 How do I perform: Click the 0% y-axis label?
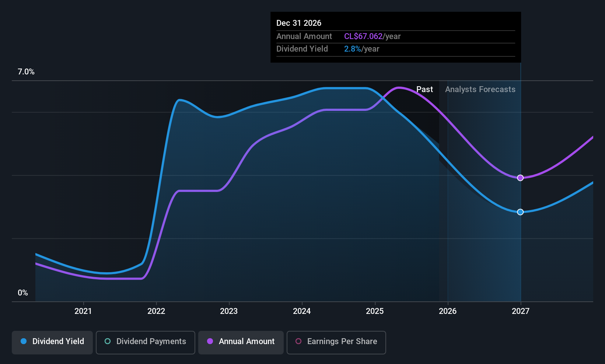(x=23, y=293)
